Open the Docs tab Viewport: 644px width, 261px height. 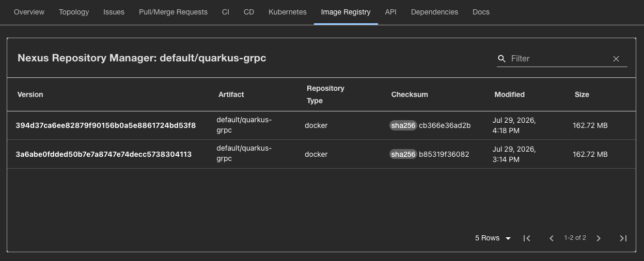481,12
